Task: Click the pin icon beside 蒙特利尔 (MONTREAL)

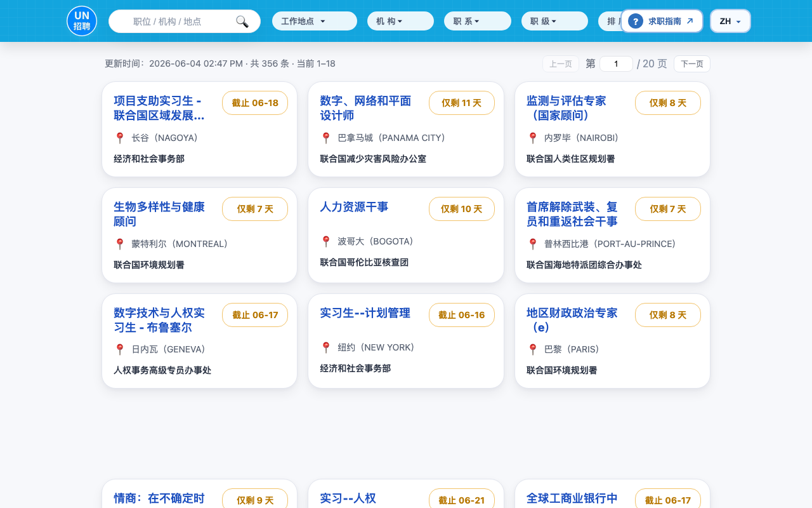Action: pyautogui.click(x=120, y=244)
